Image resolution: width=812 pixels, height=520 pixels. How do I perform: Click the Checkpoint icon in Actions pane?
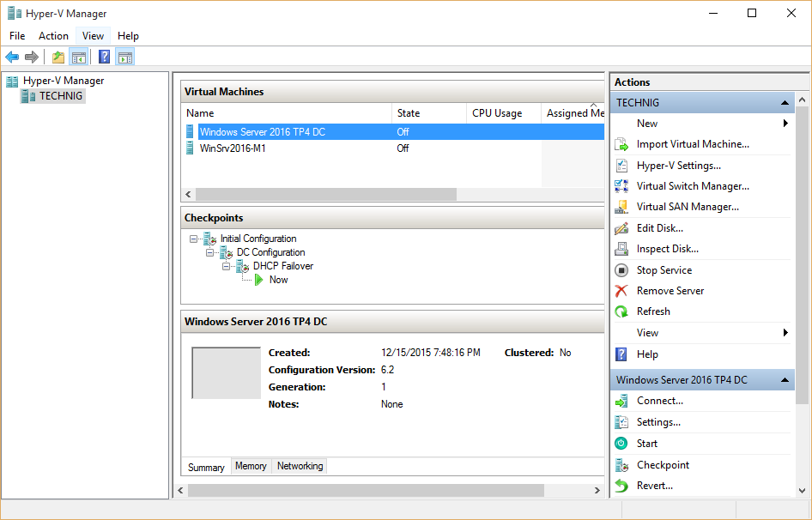(621, 465)
